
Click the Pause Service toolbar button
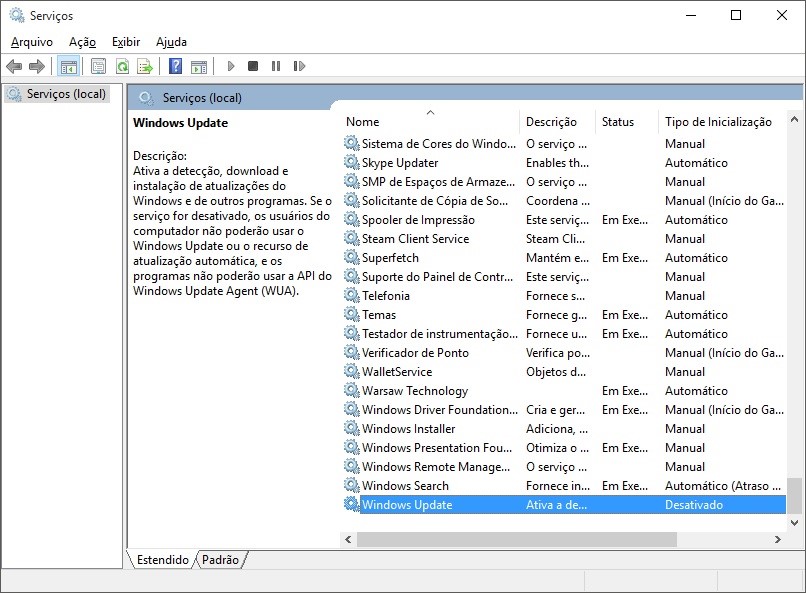(x=276, y=67)
